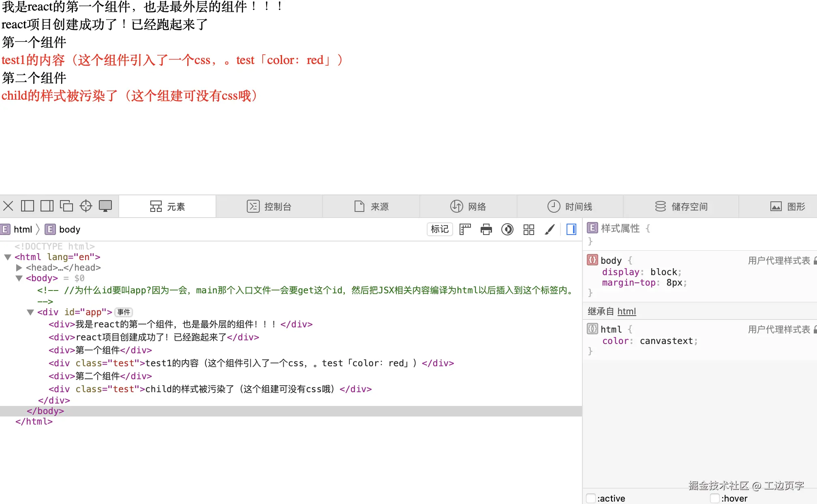Image resolution: width=817 pixels, height=504 pixels.
Task: Follow the html link after 继承自
Action: coord(627,312)
